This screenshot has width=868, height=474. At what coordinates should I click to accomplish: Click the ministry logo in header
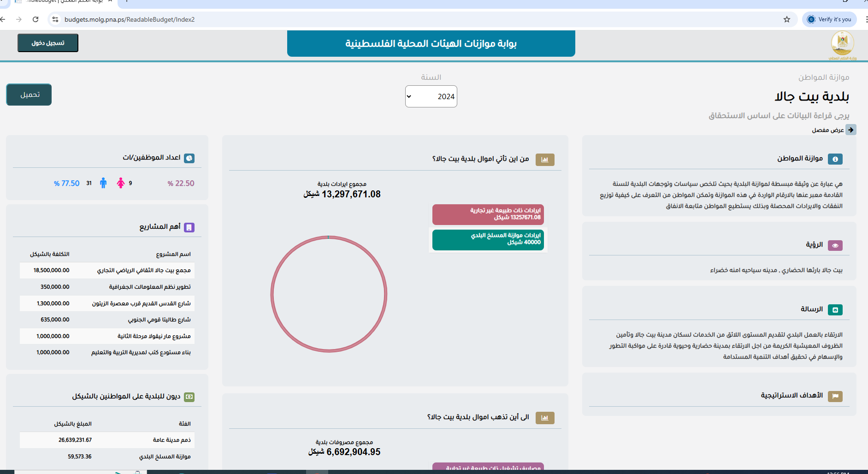click(842, 45)
